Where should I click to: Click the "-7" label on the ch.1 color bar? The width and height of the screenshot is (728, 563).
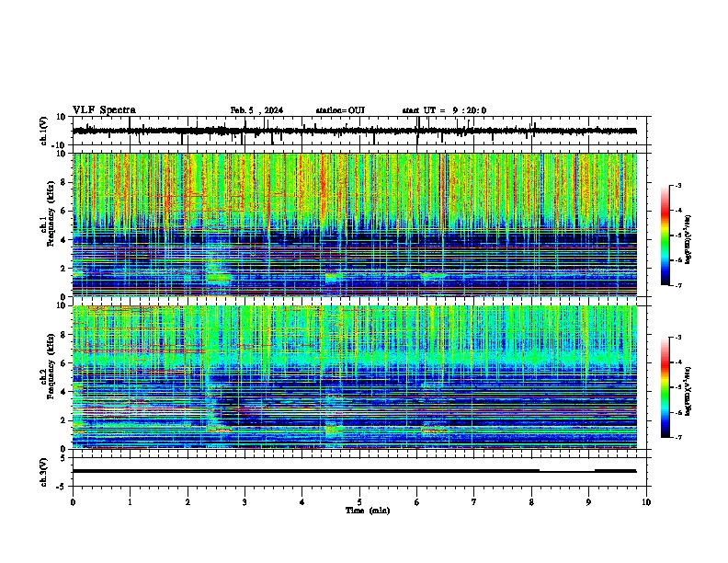point(678,285)
